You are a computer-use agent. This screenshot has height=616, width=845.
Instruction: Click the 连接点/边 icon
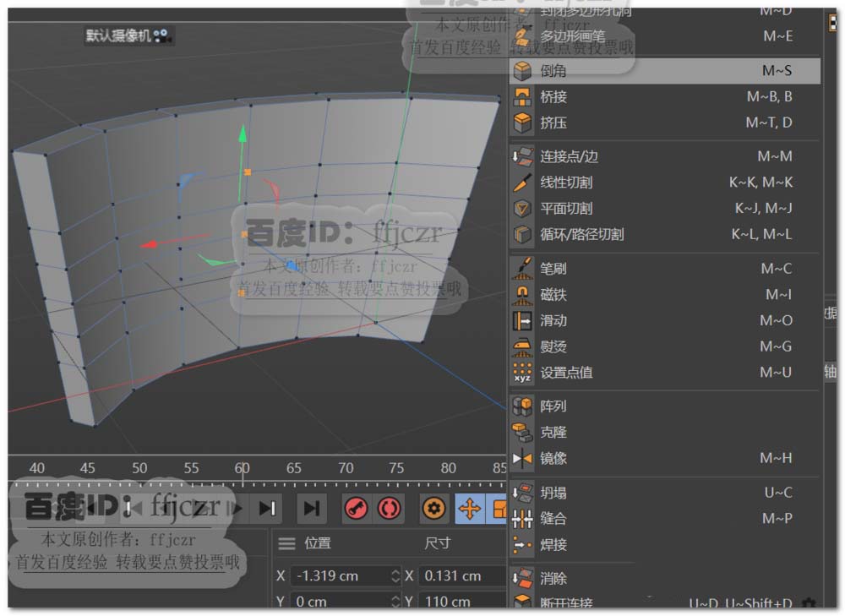tap(522, 157)
